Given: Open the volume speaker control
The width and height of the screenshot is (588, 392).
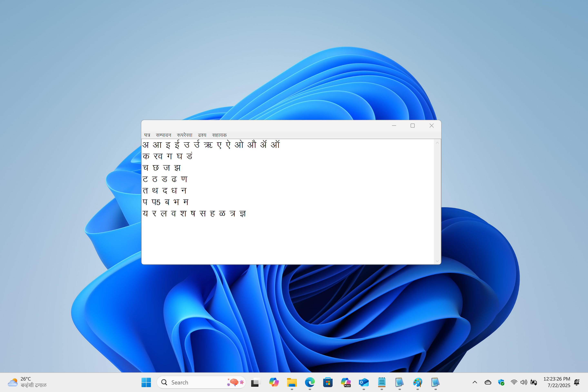Looking at the screenshot, I should pyautogui.click(x=523, y=382).
